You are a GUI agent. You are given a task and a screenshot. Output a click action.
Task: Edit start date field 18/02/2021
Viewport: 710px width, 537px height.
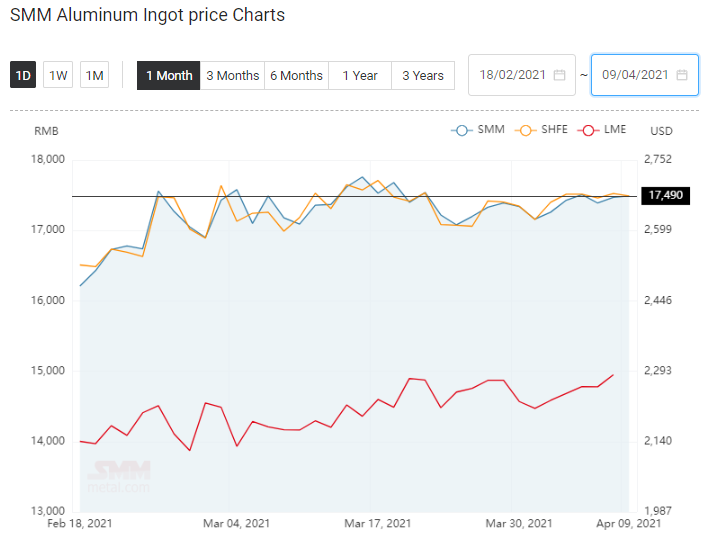[522, 75]
